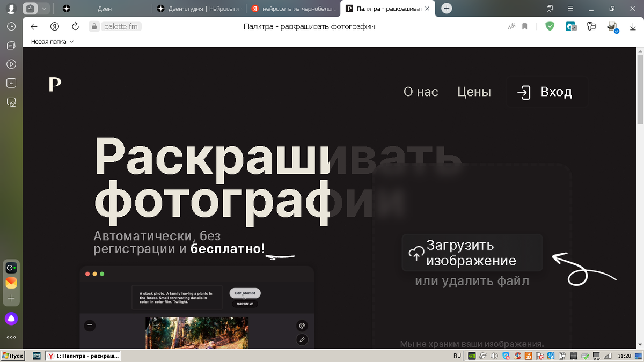Click the Palette P logo
Image resolution: width=644 pixels, height=362 pixels.
[55, 84]
